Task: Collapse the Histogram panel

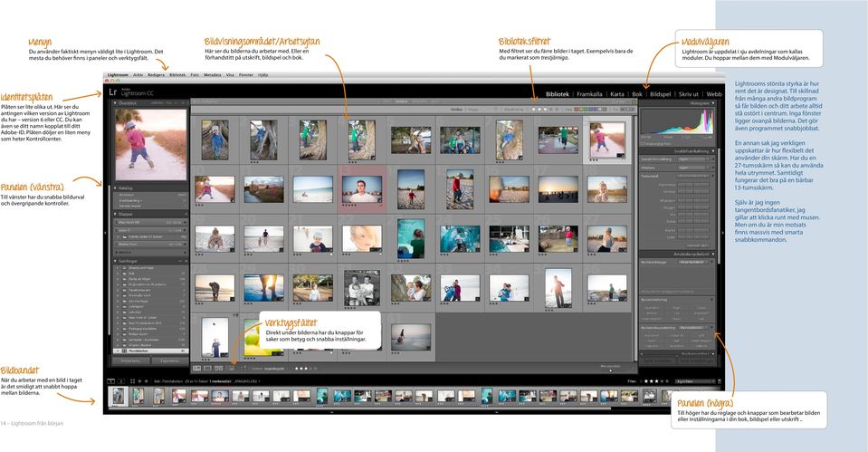Action: pos(713,103)
